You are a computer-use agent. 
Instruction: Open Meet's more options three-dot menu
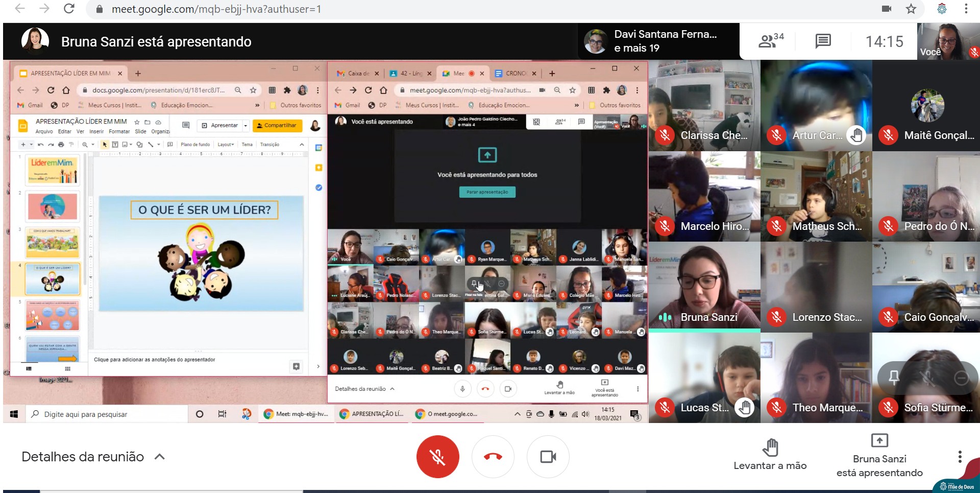960,456
